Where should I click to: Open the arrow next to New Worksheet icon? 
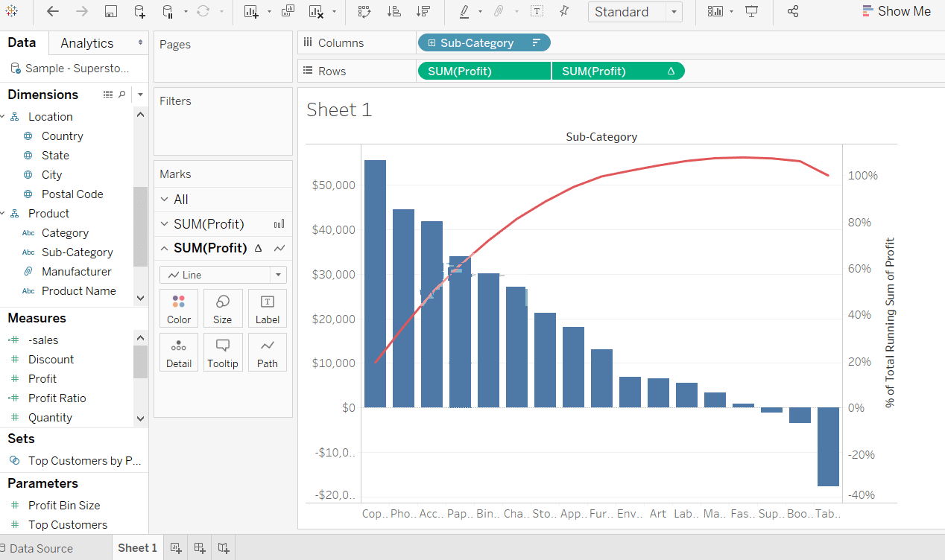pyautogui.click(x=268, y=12)
